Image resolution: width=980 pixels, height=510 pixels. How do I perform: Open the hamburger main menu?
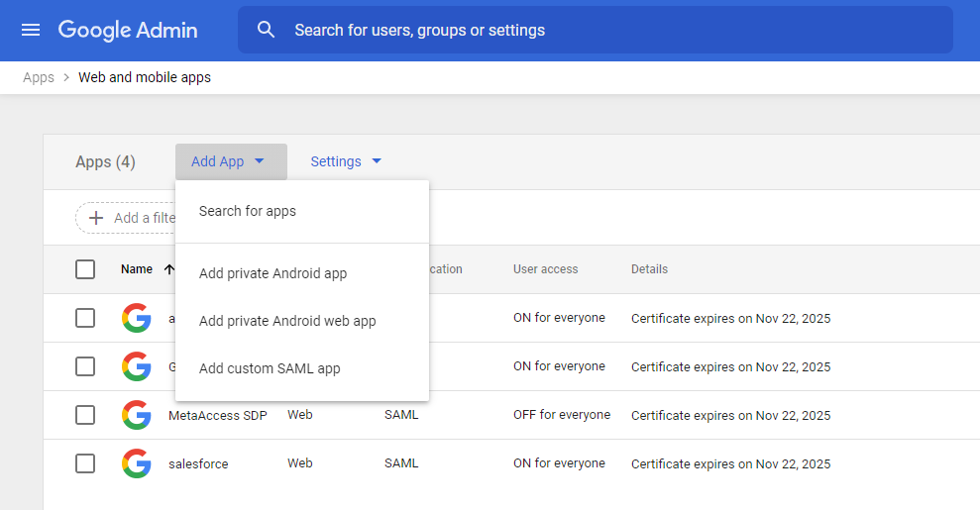[31, 30]
